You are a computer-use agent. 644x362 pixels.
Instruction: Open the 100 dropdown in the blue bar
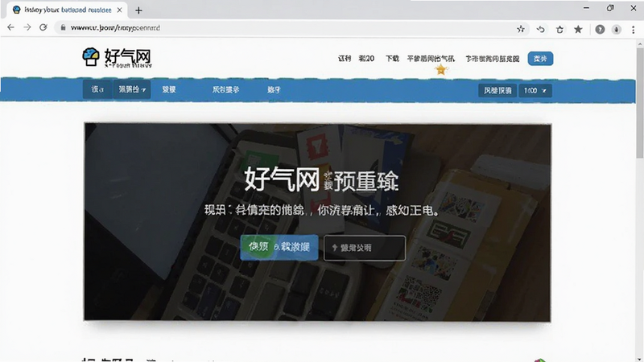535,91
